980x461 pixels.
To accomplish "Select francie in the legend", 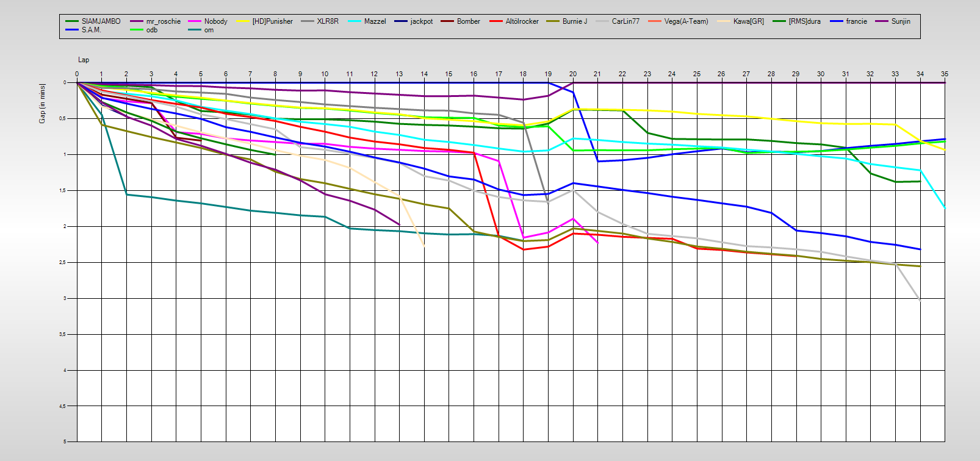I will pos(856,21).
